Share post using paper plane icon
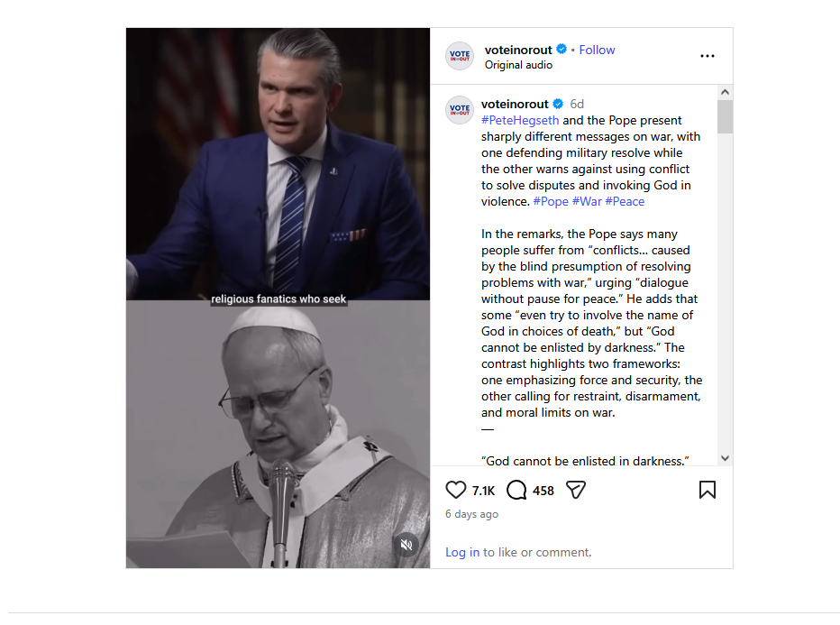840x625 pixels. pos(576,490)
